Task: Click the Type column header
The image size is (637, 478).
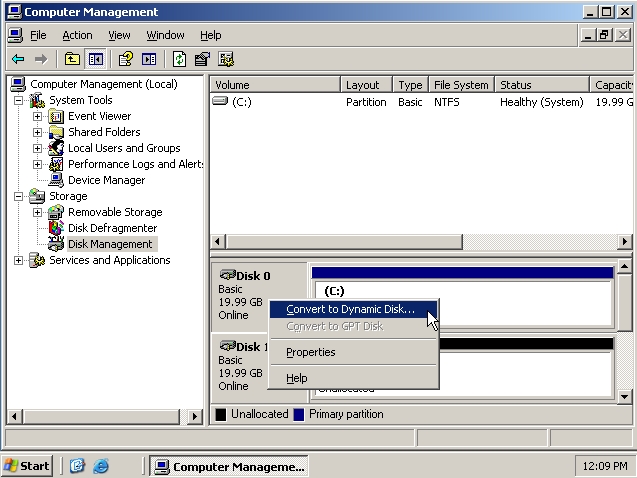Action: 410,85
